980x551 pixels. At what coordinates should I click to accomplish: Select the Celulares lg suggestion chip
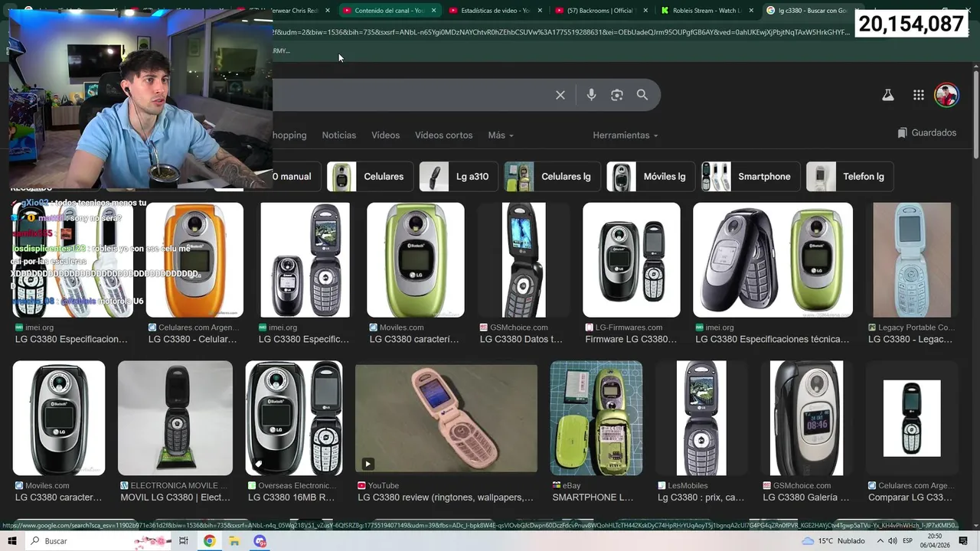(551, 177)
